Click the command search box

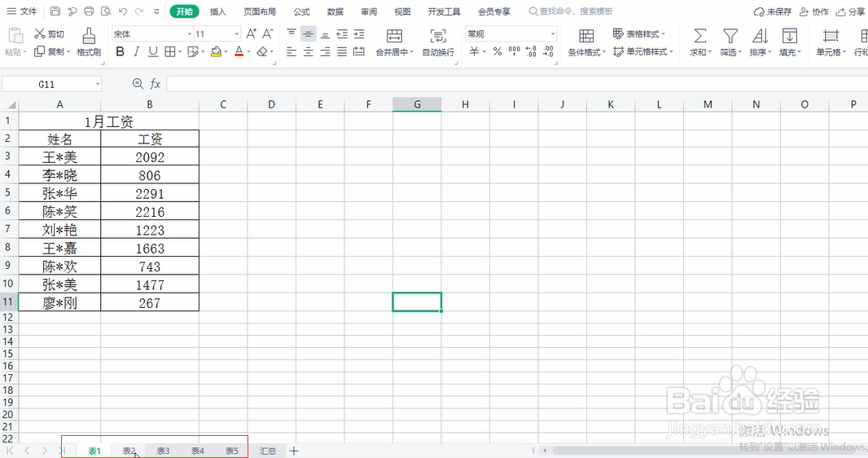(x=571, y=11)
